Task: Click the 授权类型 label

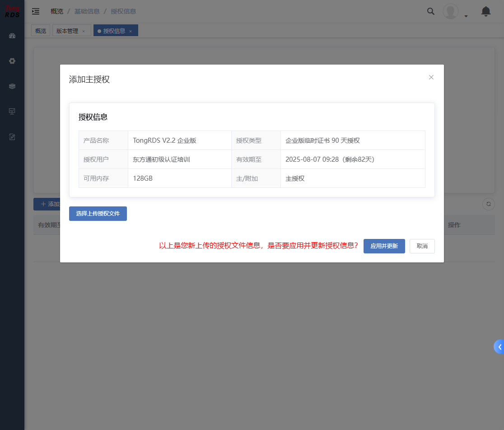Action: (x=249, y=140)
